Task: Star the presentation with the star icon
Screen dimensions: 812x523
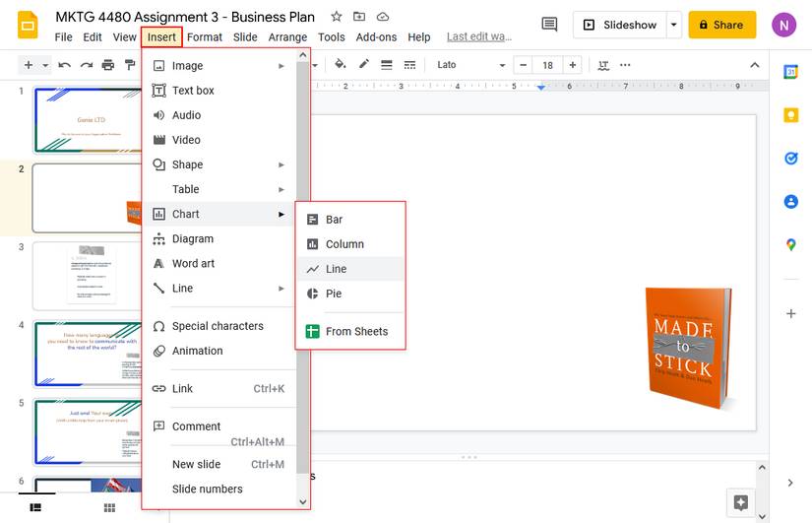Action: coord(336,17)
